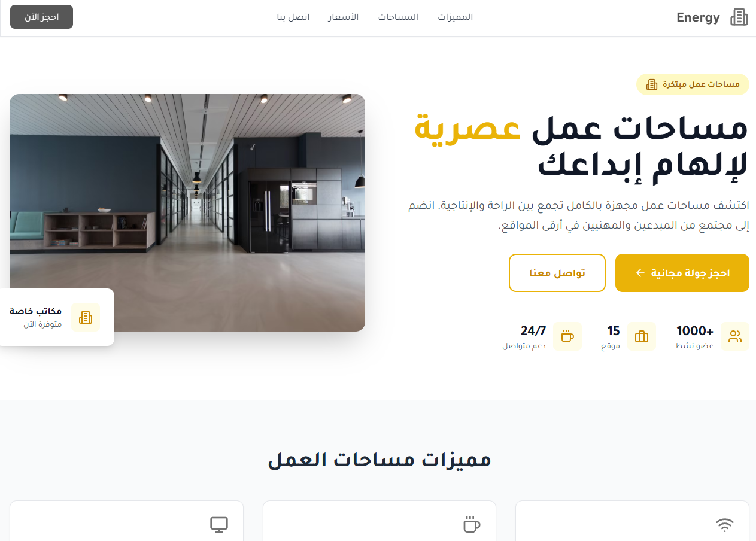Open the اتصل بنا navigation link

click(293, 17)
